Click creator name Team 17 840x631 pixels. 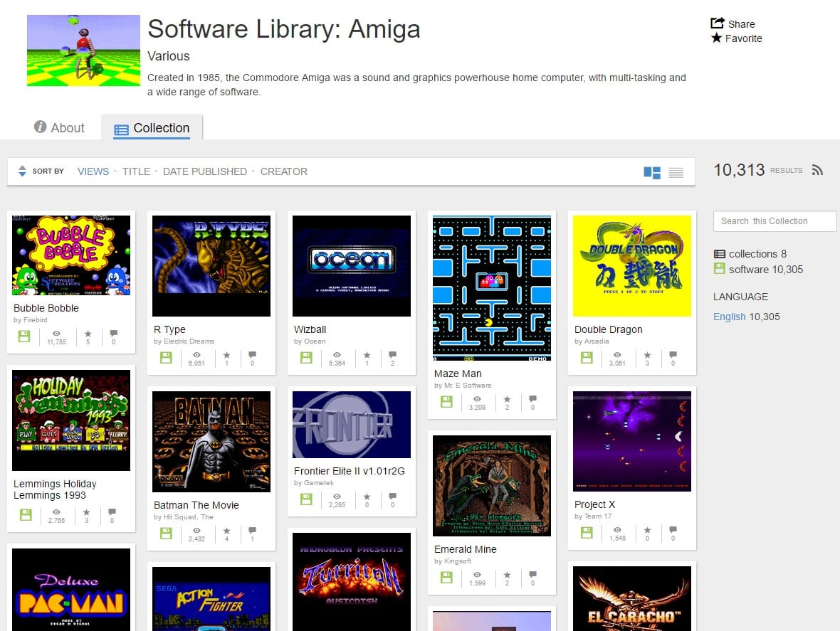point(598,516)
